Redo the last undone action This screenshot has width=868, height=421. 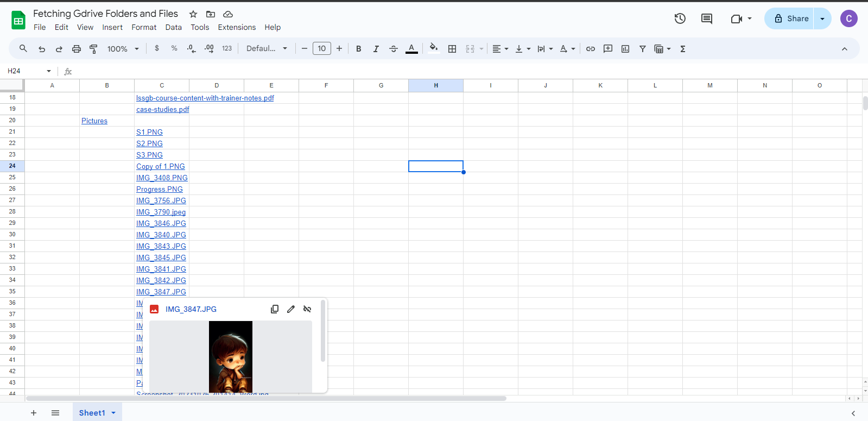[59, 49]
